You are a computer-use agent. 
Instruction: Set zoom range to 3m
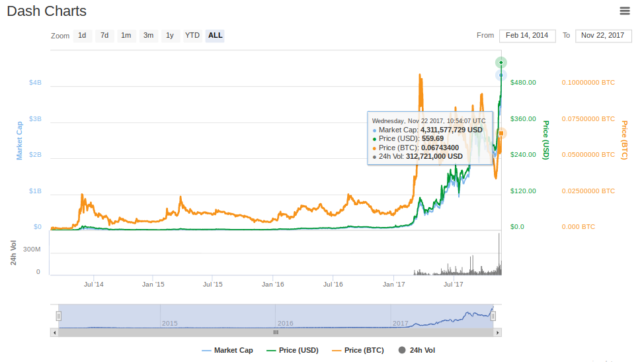148,36
